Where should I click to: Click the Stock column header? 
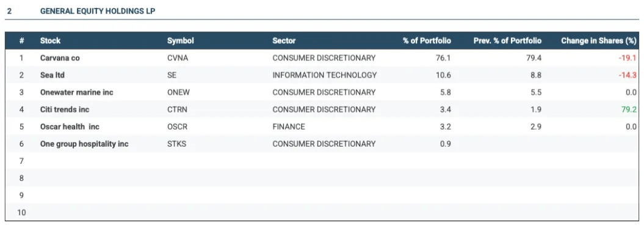[50, 41]
